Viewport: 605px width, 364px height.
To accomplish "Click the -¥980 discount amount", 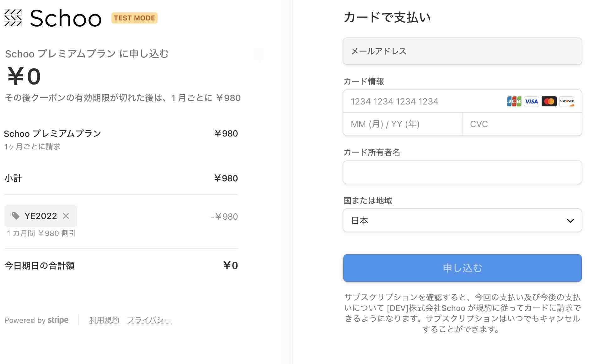I will click(224, 217).
